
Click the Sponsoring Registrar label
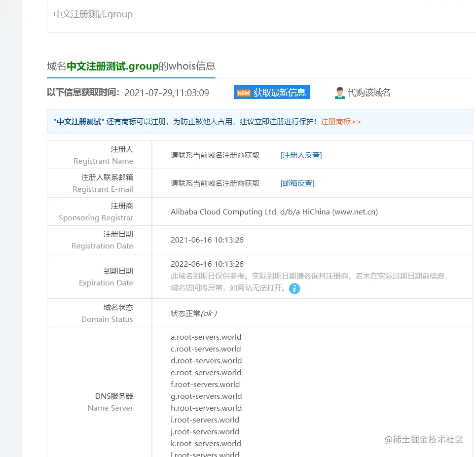[x=96, y=218]
